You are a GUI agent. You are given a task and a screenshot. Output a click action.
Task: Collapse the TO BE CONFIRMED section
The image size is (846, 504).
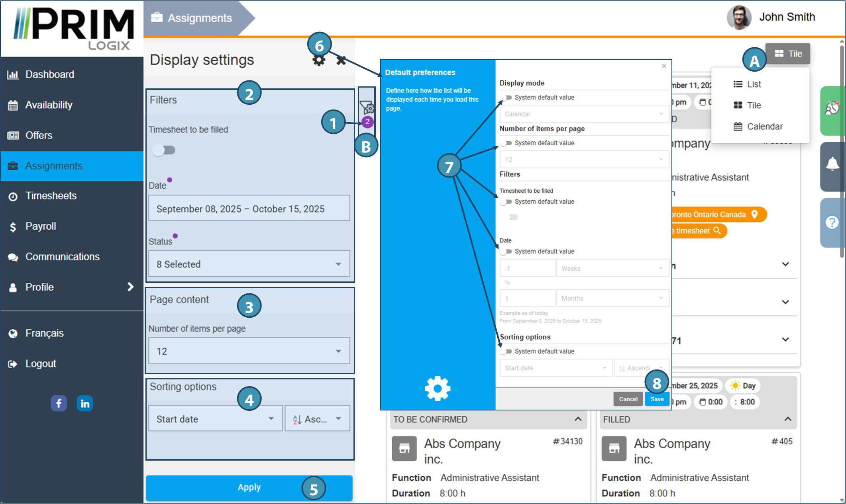pyautogui.click(x=578, y=419)
